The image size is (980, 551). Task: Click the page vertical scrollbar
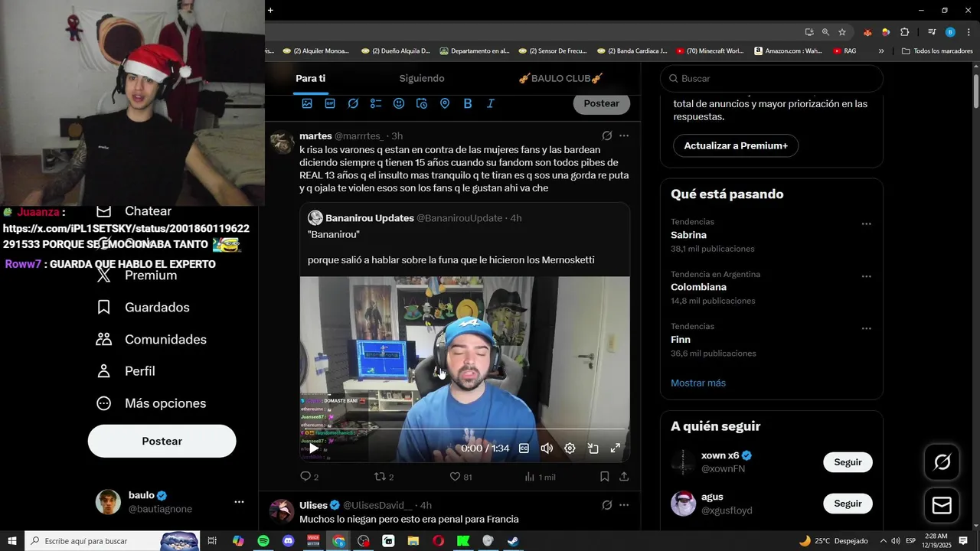pos(975,90)
